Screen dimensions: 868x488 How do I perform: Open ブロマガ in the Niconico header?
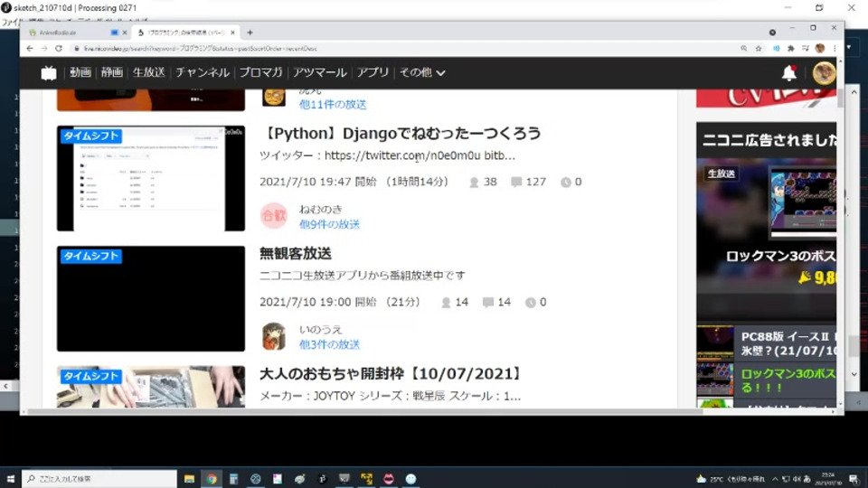tap(260, 72)
